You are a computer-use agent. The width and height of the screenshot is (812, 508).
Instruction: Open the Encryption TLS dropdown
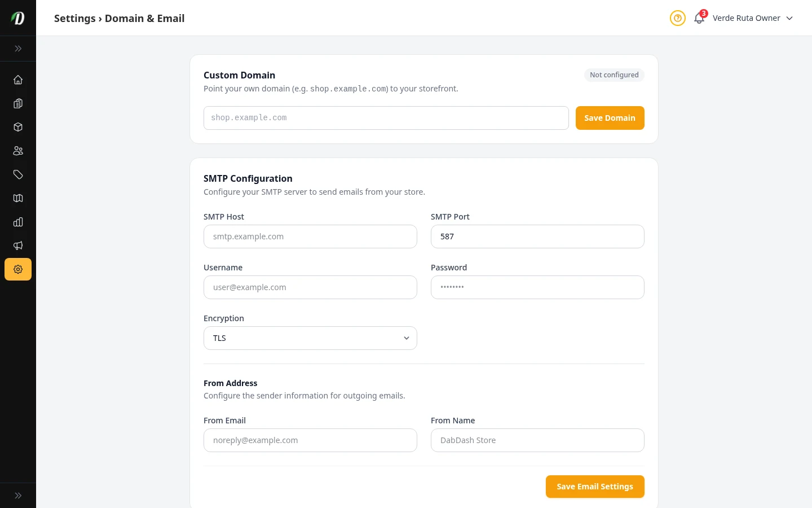(x=310, y=338)
